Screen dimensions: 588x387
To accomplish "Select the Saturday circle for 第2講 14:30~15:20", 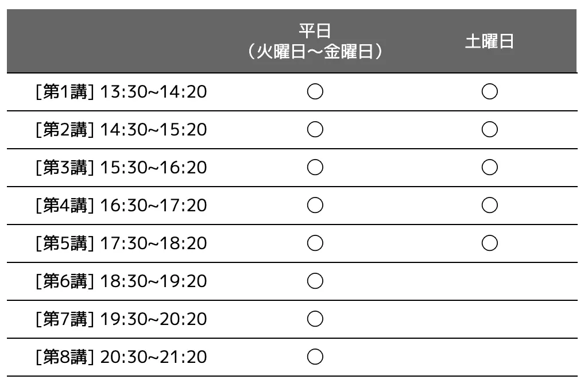I will click(x=489, y=130).
